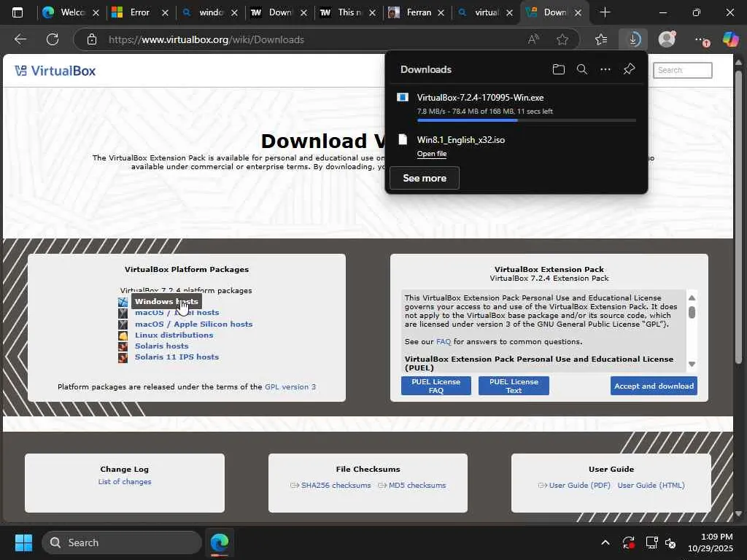Click VirtualBox-7.2.4-170995-Win.exe download entry
Screen dimensions: 747x560
click(x=480, y=98)
